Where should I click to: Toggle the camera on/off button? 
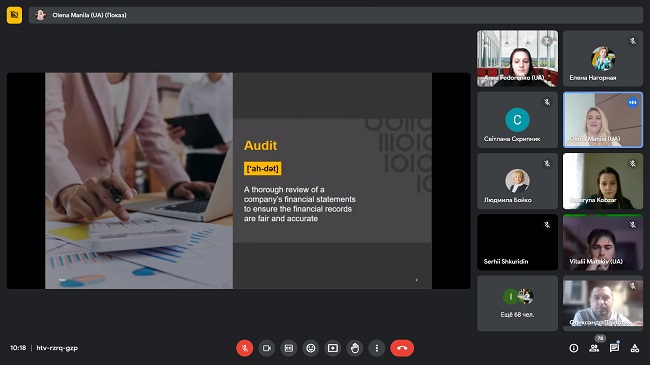click(x=267, y=348)
